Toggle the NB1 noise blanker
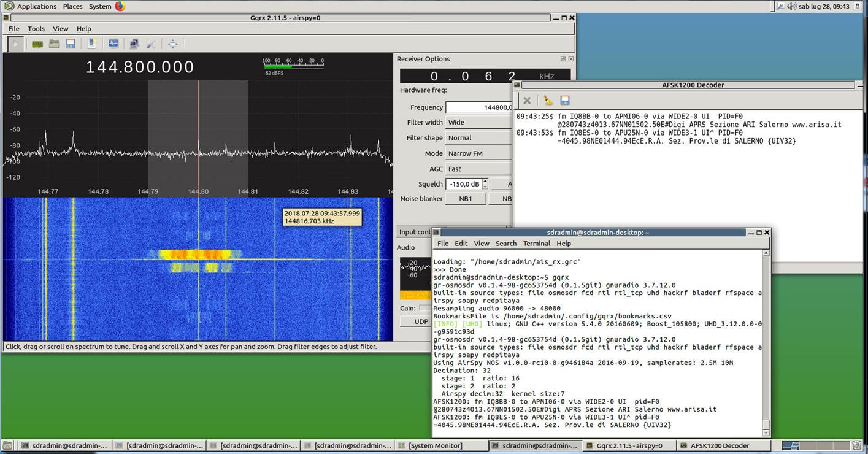 point(466,199)
